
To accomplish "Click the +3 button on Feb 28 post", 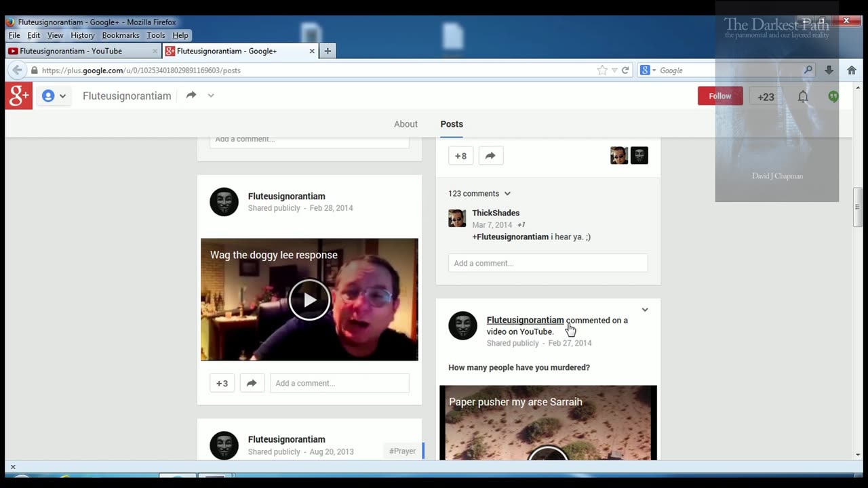I will click(222, 384).
